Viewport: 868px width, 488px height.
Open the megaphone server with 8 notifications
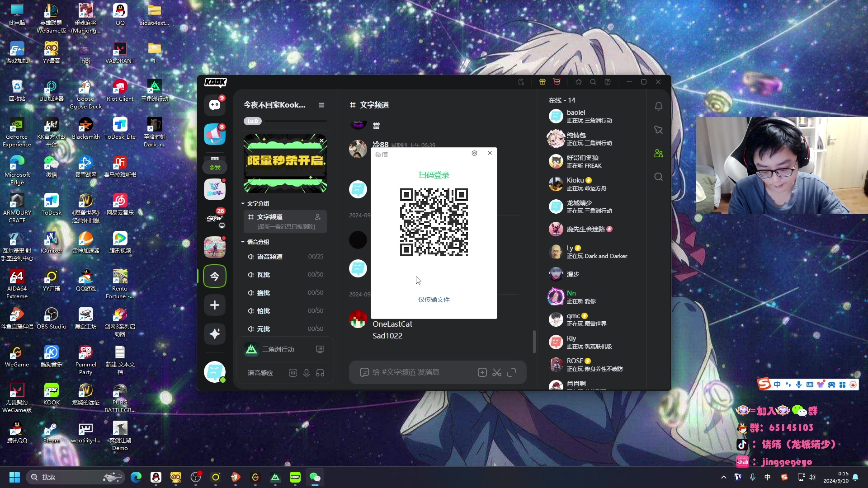tap(215, 134)
